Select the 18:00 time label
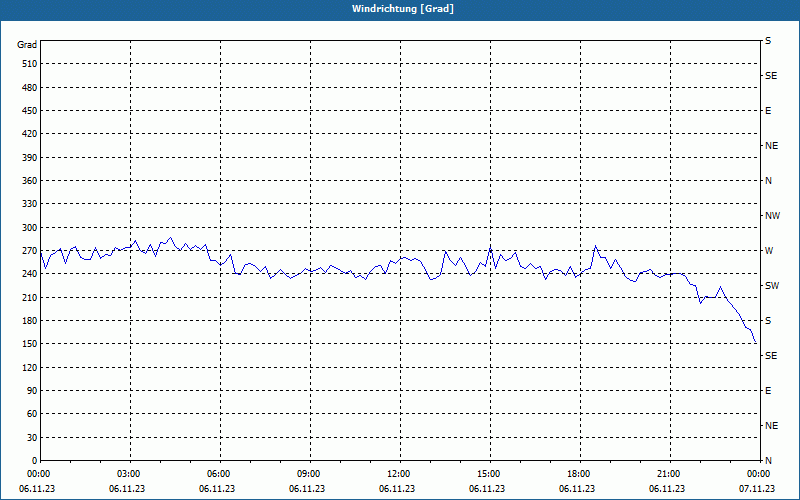The image size is (800, 500). [579, 474]
